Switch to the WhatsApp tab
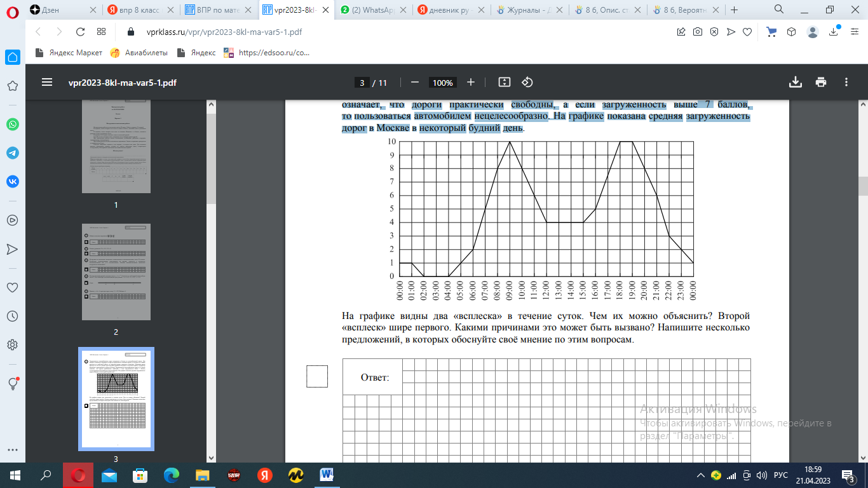The height and width of the screenshot is (488, 868). [374, 10]
